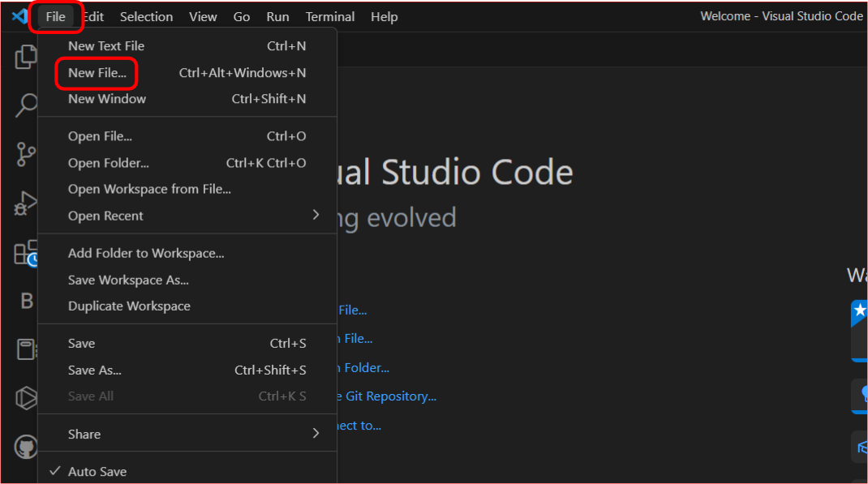Click the blue star walkthrough badge

pyautogui.click(x=859, y=312)
